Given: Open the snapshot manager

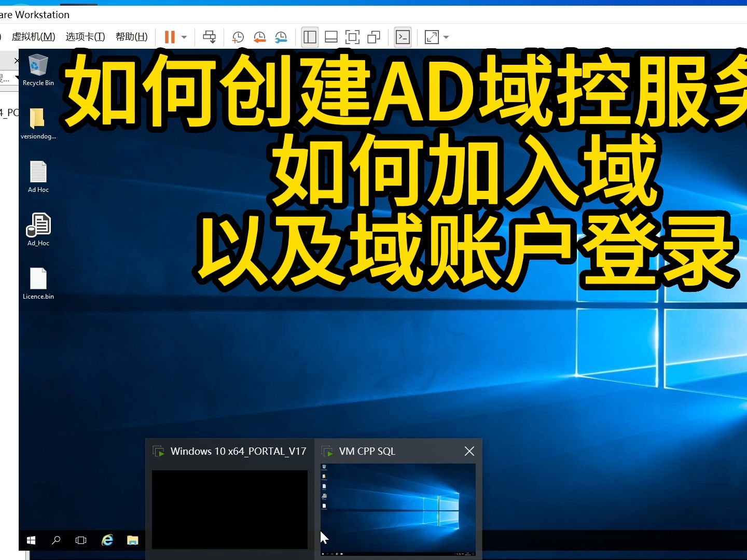Looking at the screenshot, I should point(282,37).
